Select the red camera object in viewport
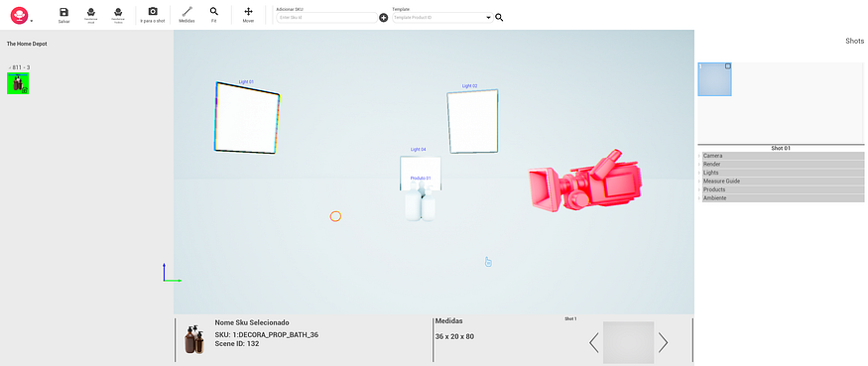This screenshot has height=366, width=868. (586, 181)
